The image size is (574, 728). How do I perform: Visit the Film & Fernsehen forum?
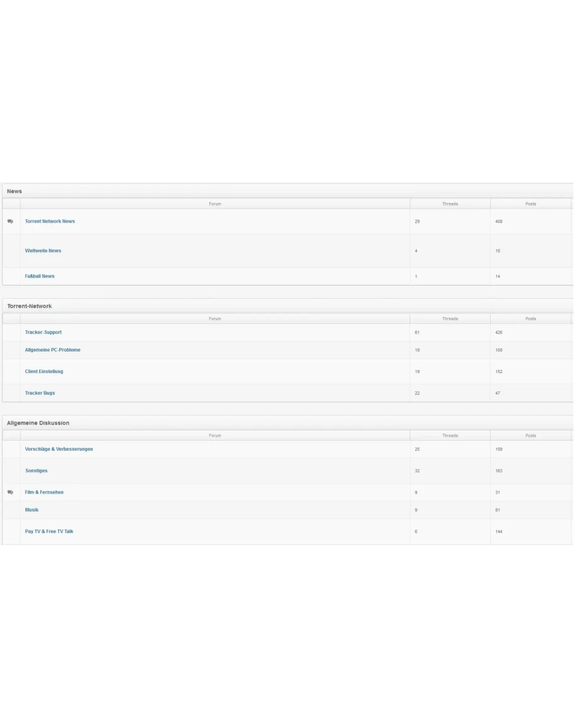pos(44,492)
